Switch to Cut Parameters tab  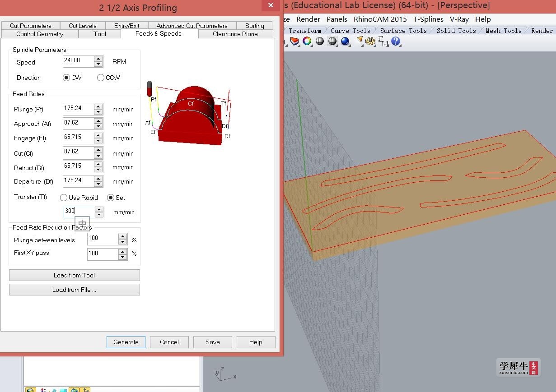[x=31, y=26]
